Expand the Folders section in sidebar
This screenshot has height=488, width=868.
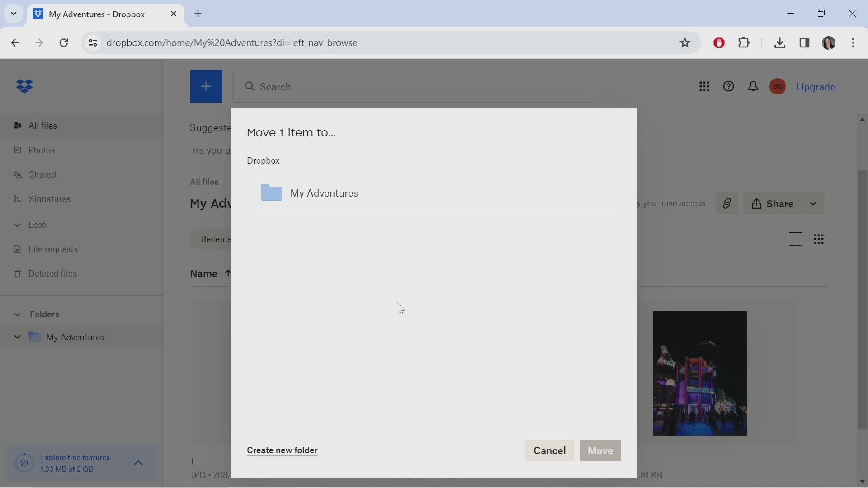point(17,314)
